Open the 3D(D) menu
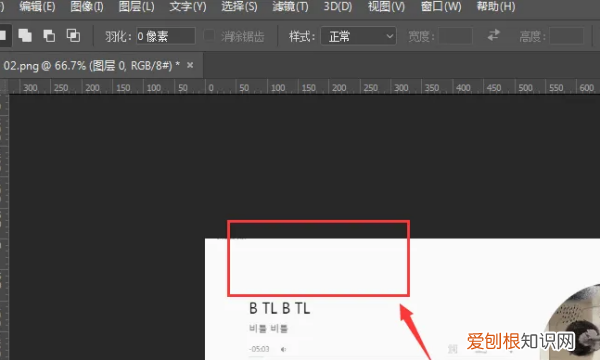 pos(338,7)
